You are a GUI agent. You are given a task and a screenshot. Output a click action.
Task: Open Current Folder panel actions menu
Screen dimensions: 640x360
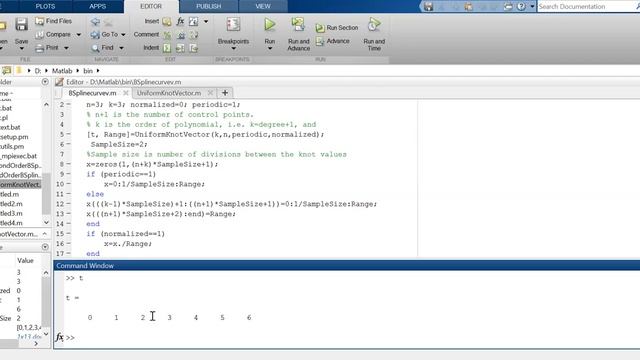(45, 82)
